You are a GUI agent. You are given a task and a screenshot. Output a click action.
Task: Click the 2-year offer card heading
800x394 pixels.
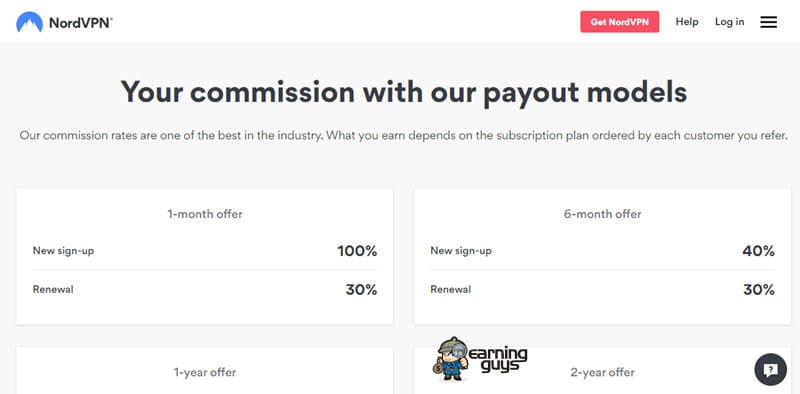(603, 372)
